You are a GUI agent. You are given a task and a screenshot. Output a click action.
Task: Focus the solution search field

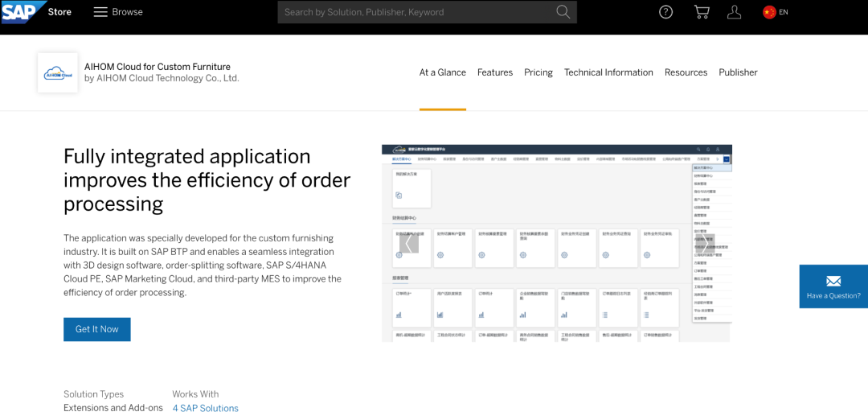tap(427, 12)
